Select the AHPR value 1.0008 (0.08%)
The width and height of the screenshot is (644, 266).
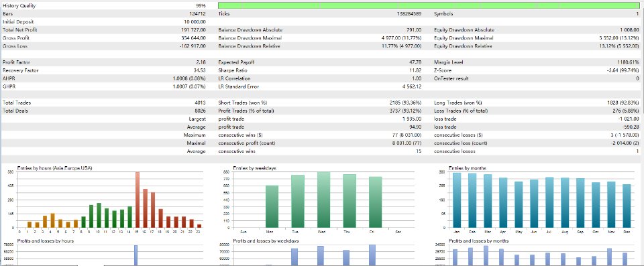189,78
